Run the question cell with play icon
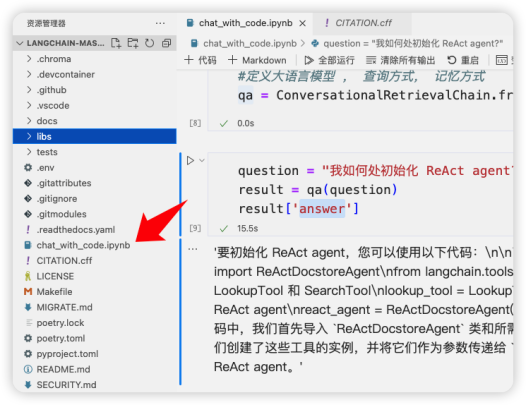The width and height of the screenshot is (526, 405). point(190,160)
